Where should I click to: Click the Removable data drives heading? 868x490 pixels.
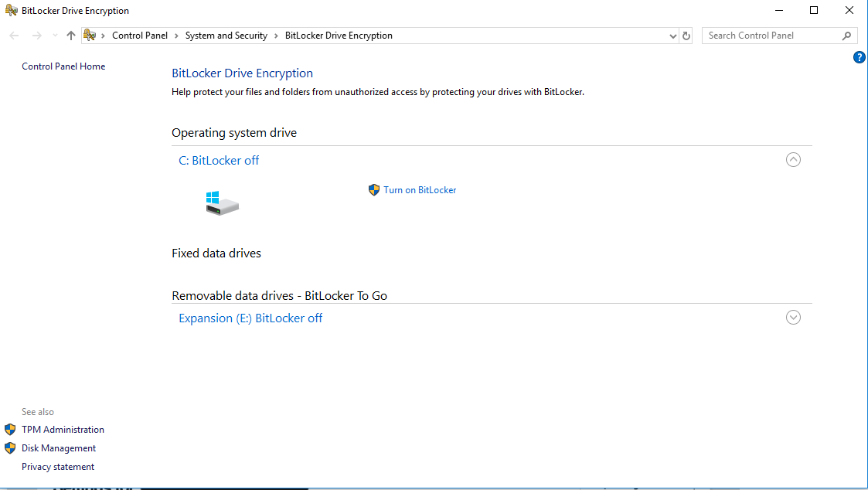click(x=280, y=296)
